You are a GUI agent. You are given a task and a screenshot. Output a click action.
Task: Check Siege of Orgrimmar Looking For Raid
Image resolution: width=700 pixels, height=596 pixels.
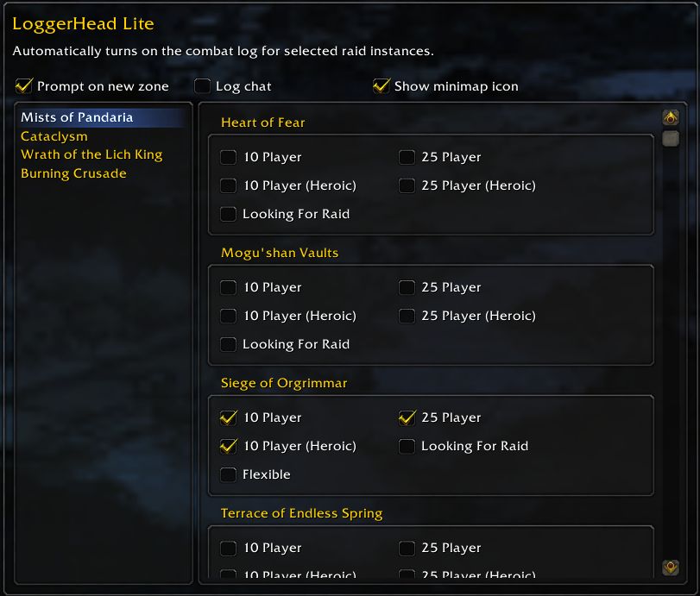tap(407, 447)
